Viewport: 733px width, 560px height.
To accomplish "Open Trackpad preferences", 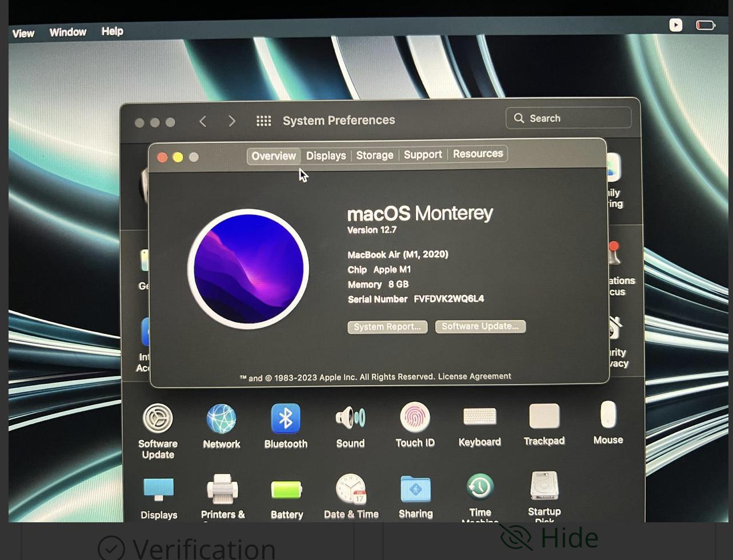I will click(544, 424).
